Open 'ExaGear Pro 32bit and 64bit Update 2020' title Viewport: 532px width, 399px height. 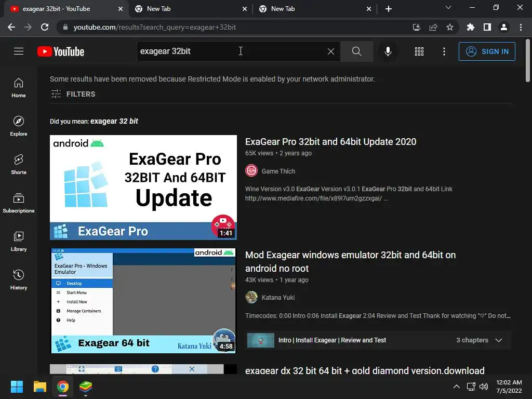330,141
